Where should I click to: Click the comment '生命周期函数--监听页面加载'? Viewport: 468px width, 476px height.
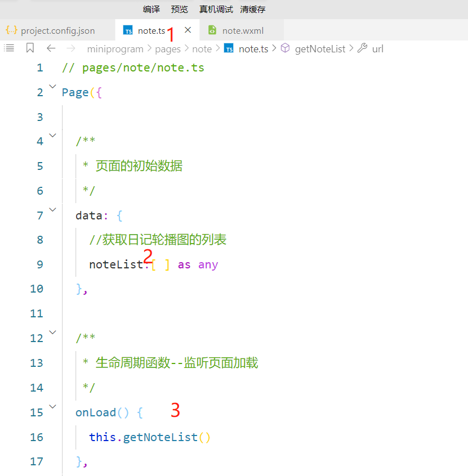[177, 363]
